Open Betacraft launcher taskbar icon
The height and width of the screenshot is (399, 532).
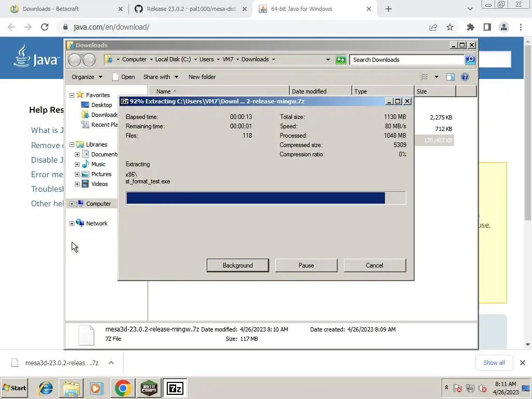pyautogui.click(x=149, y=388)
